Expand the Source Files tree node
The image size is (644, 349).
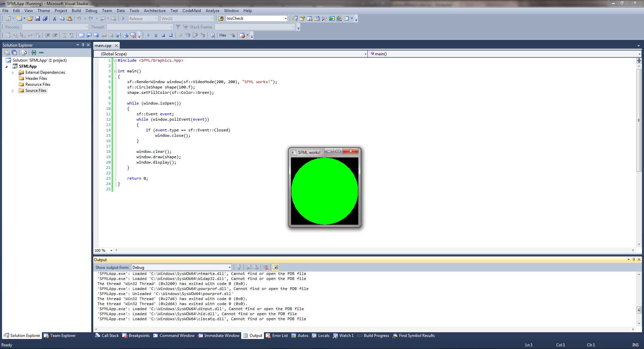[x=13, y=91]
